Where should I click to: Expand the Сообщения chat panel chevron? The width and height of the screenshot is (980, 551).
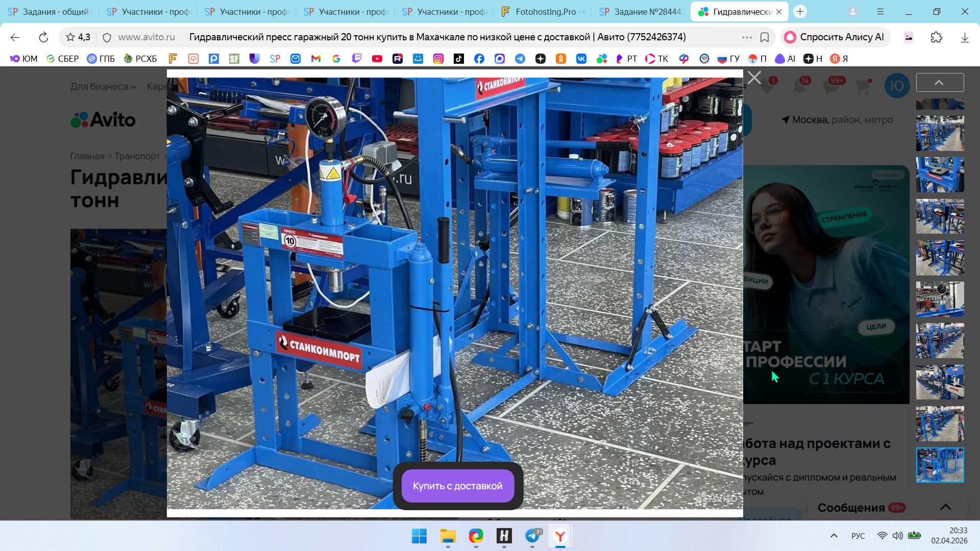click(945, 507)
